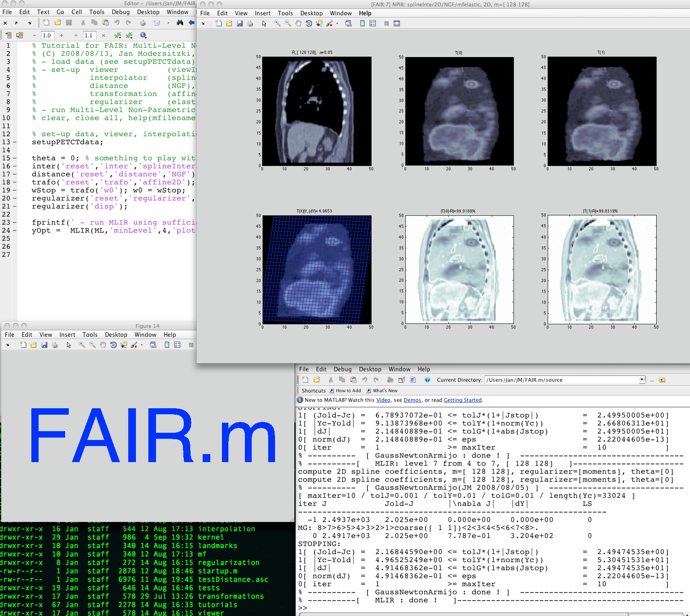Click Link Plot icon in FAIR:7 toolbar
This screenshot has width=690, height=616.
point(348,23)
